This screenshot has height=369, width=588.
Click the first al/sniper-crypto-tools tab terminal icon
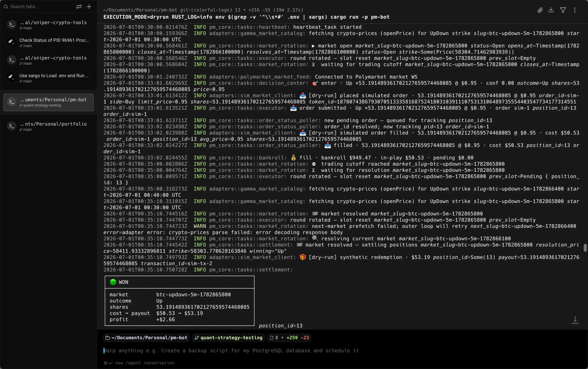pyautogui.click(x=12, y=25)
